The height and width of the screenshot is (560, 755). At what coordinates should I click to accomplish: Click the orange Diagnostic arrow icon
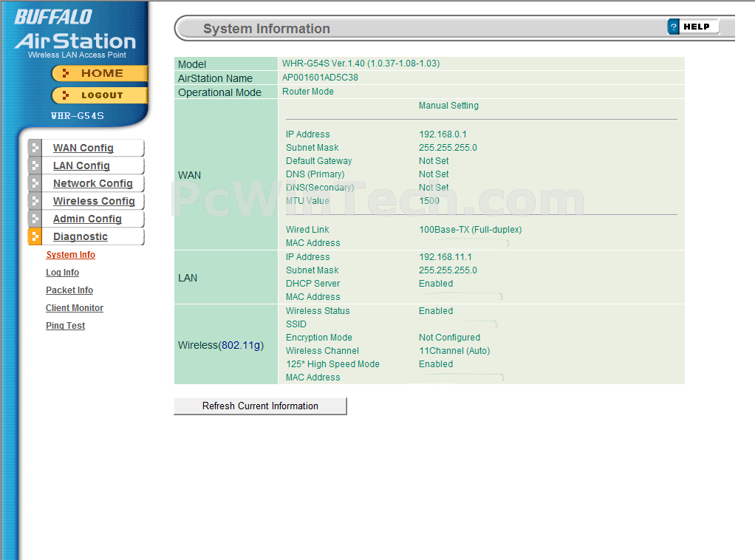click(x=35, y=237)
